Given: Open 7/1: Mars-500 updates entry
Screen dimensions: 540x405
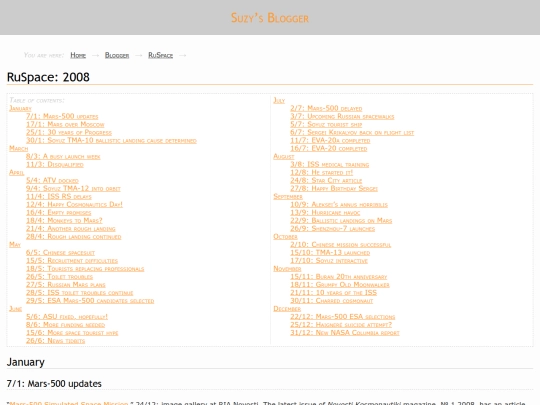Looking at the screenshot, I should [x=62, y=116].
